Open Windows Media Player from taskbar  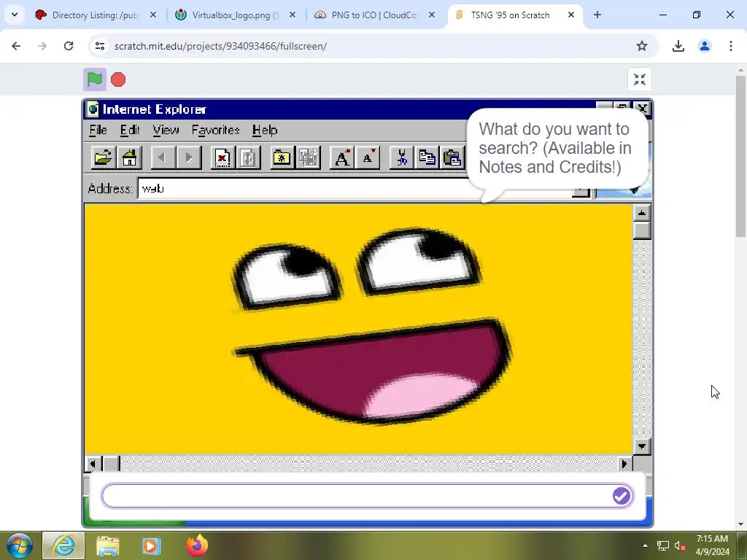click(151, 545)
